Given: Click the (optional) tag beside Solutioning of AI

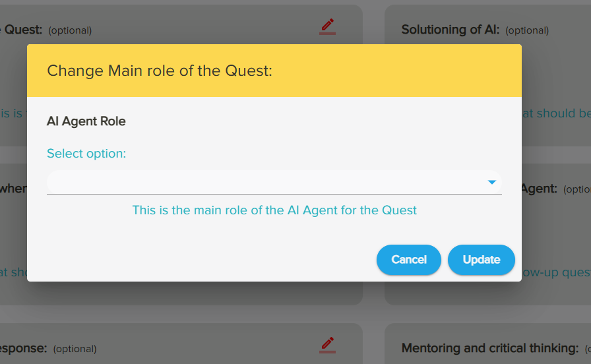Looking at the screenshot, I should click(x=527, y=30).
